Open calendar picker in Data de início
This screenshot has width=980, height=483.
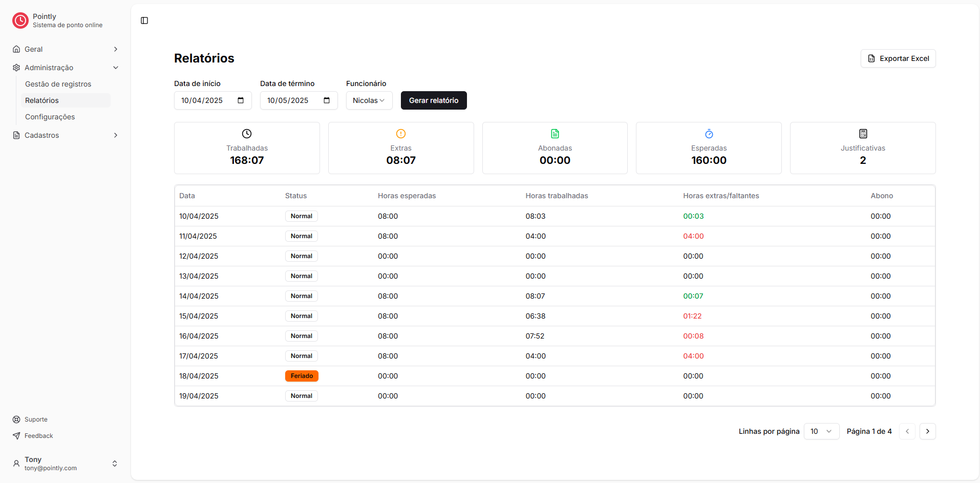pyautogui.click(x=241, y=100)
